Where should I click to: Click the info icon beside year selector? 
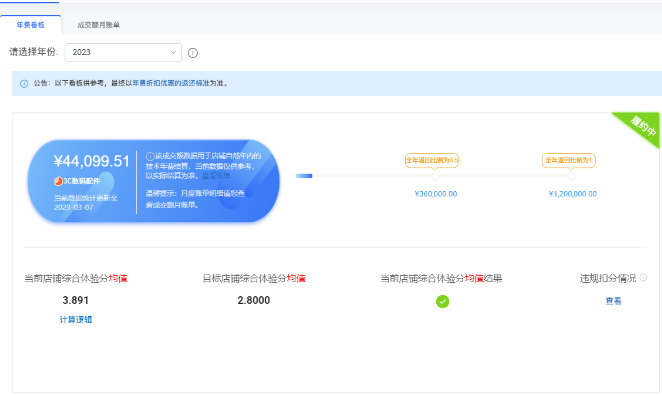[193, 53]
